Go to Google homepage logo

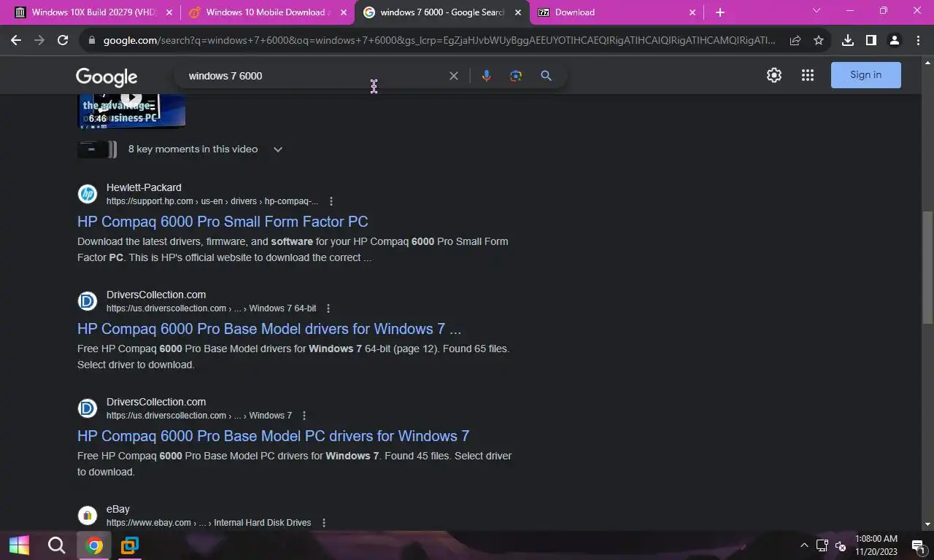pyautogui.click(x=107, y=77)
